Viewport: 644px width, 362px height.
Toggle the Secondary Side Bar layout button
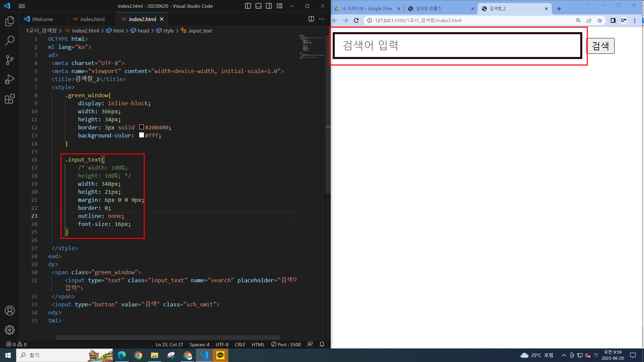coord(269,6)
